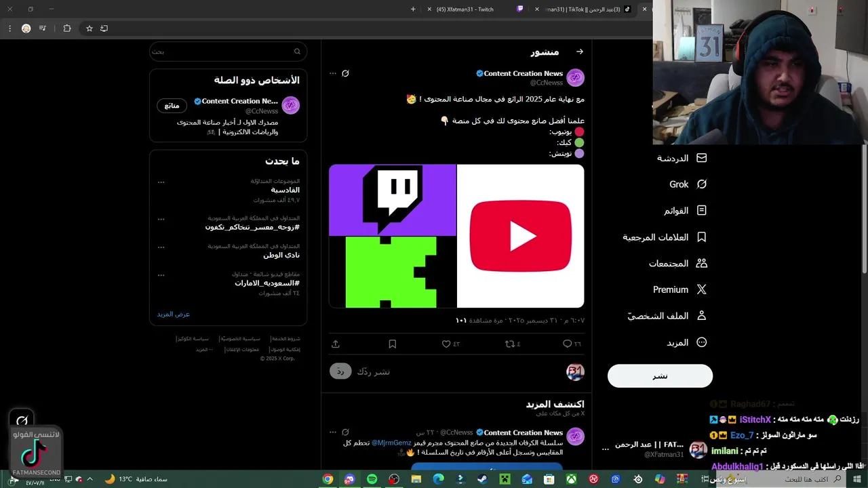
Task: Open Minecraft from the taskbar
Action: (x=505, y=479)
